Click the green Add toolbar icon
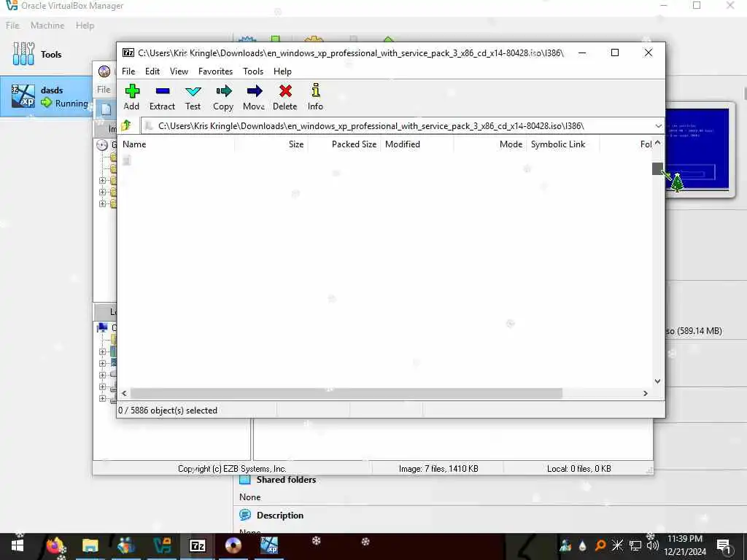747x560 pixels. pos(132,91)
